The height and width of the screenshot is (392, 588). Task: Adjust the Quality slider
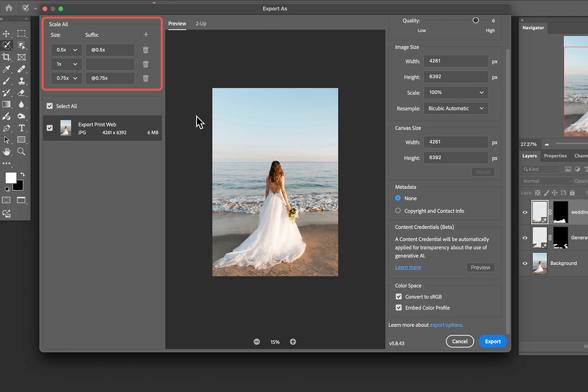click(x=475, y=20)
